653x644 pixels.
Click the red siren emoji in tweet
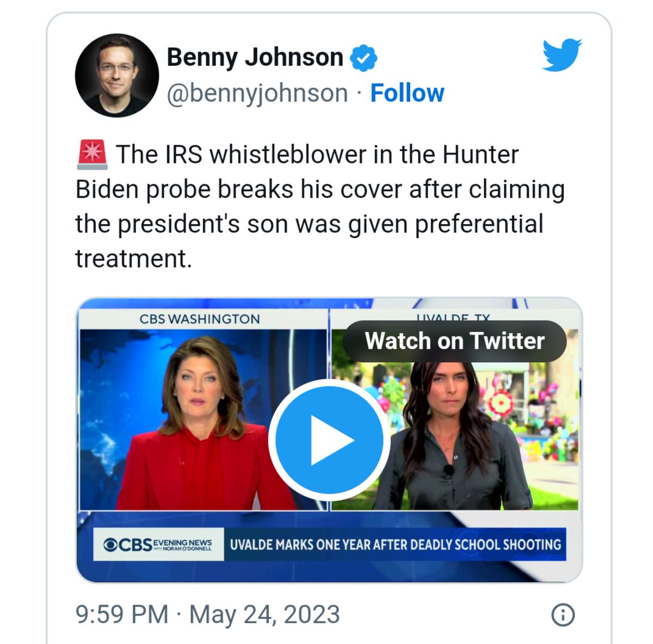click(93, 154)
